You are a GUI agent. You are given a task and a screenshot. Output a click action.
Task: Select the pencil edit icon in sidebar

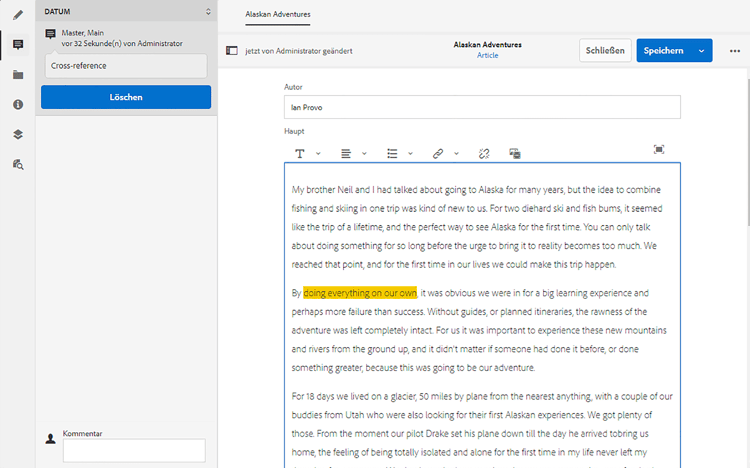point(18,15)
